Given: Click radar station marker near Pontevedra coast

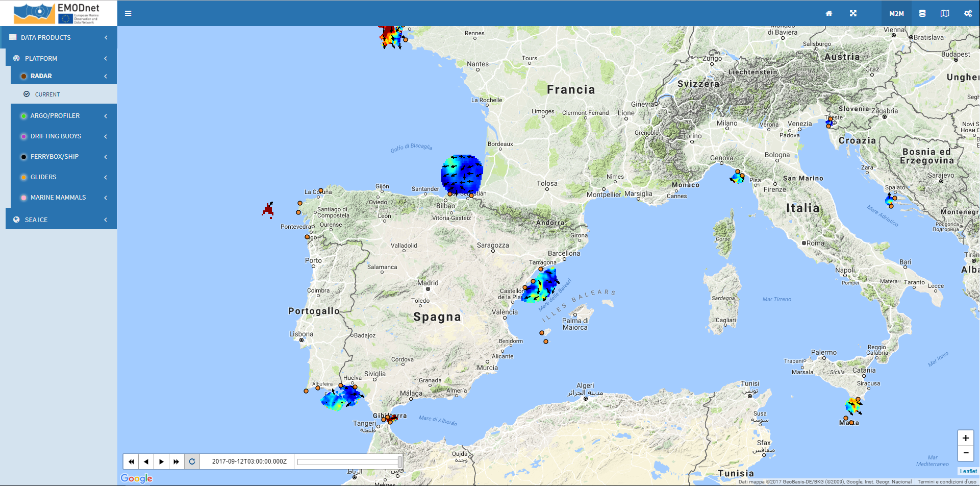Looking at the screenshot, I should point(307,237).
